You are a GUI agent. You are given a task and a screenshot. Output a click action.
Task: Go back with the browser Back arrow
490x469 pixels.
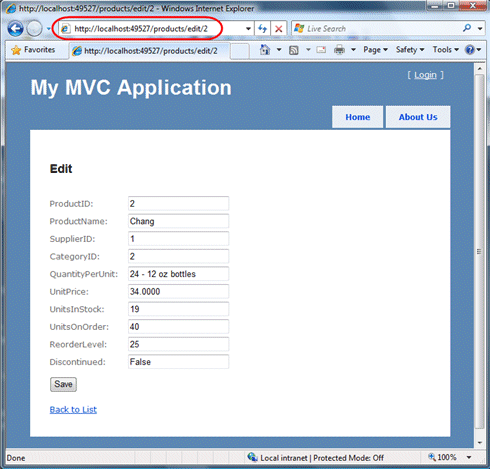coord(16,29)
